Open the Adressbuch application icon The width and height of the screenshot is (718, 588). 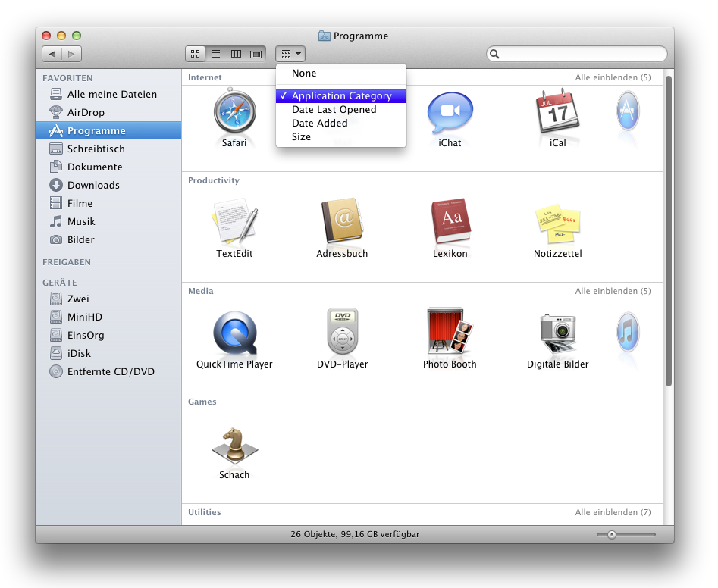pos(342,222)
